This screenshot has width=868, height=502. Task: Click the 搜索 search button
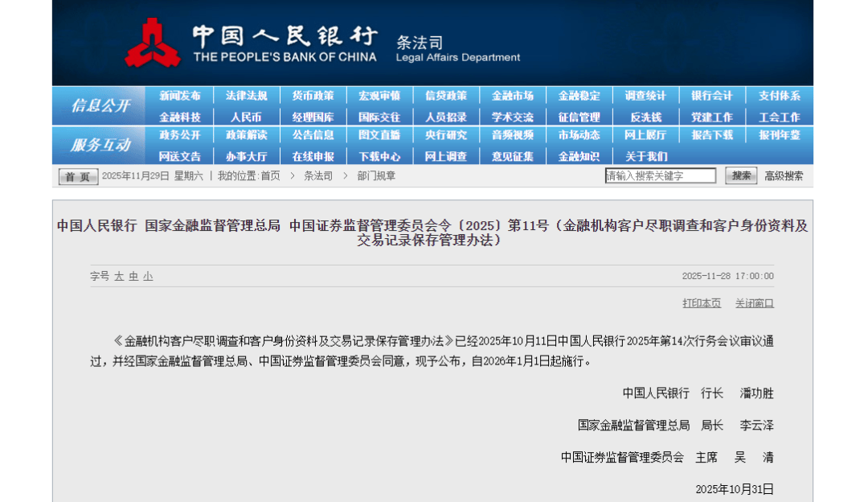click(x=741, y=175)
